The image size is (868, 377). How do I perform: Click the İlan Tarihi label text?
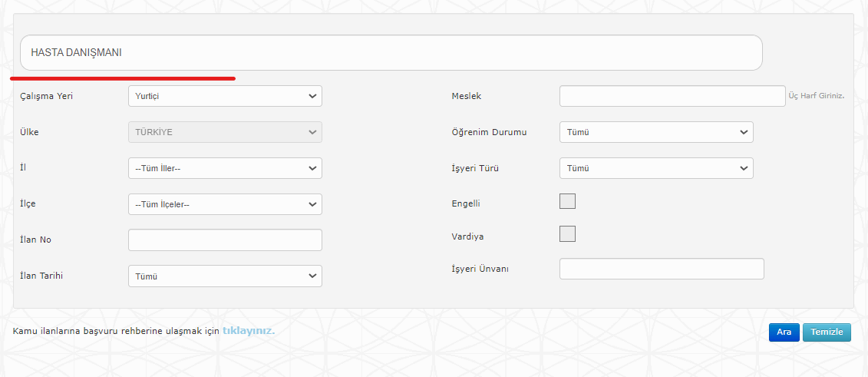point(41,275)
